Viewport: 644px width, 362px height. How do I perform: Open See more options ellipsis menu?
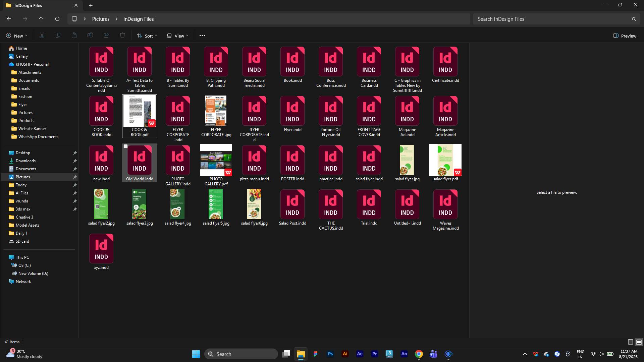pos(202,36)
